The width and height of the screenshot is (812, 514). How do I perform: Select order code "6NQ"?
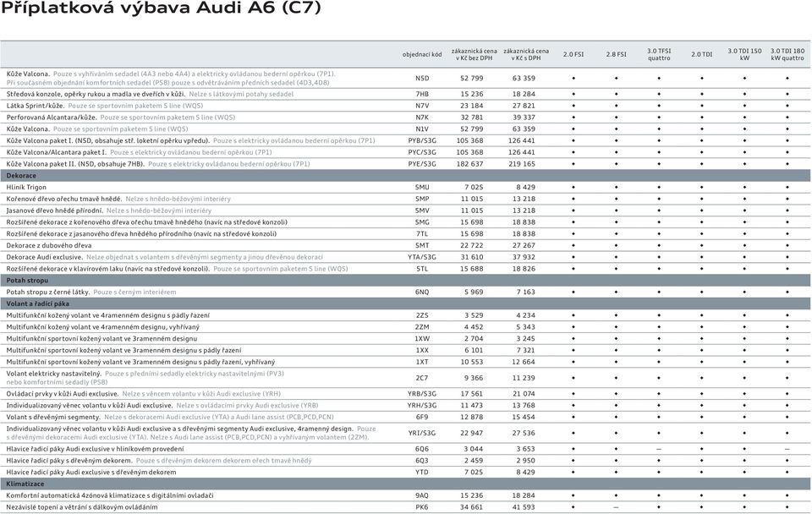click(x=422, y=292)
